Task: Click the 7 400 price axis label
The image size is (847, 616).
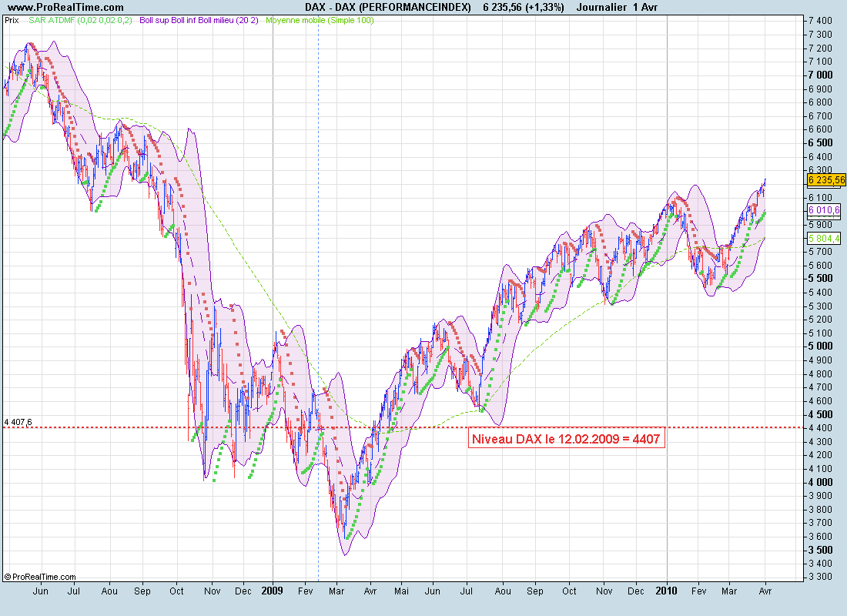Action: [821, 21]
